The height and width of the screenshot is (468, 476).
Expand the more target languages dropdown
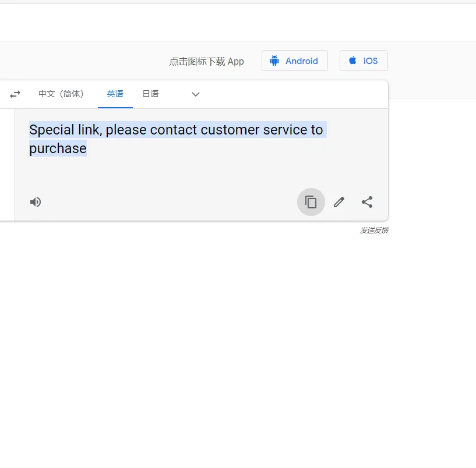tap(195, 94)
